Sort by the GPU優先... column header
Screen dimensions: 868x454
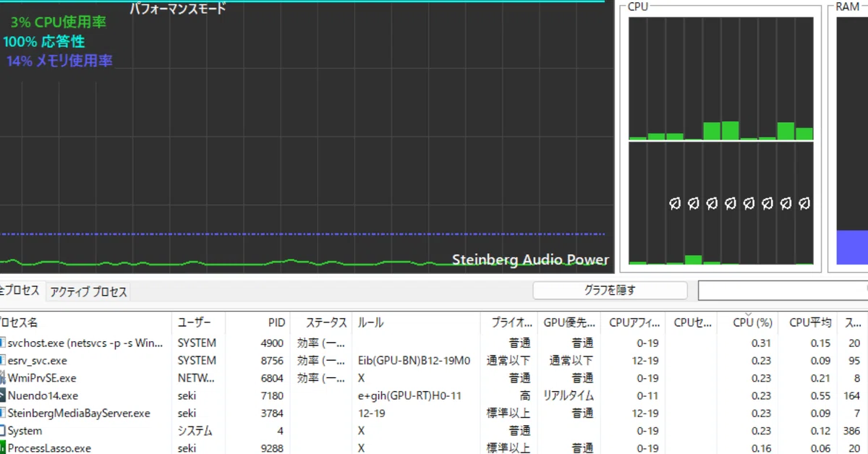pos(568,322)
